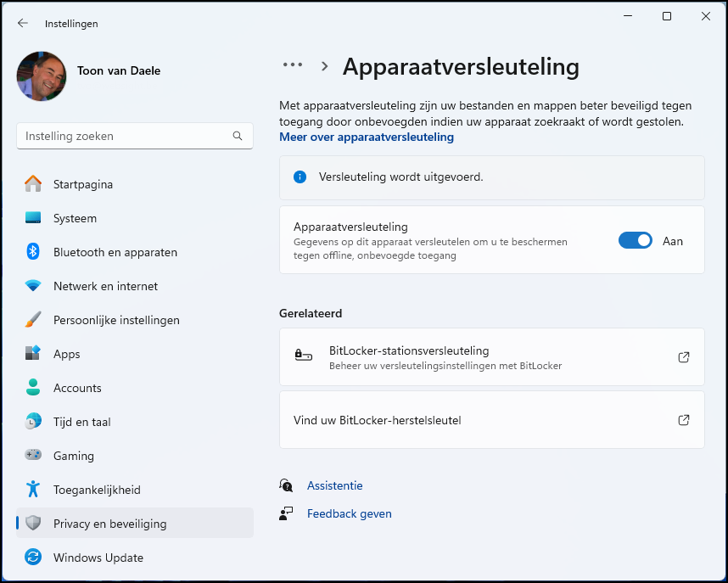
Task: Open the Apps section icon
Action: (x=32, y=354)
